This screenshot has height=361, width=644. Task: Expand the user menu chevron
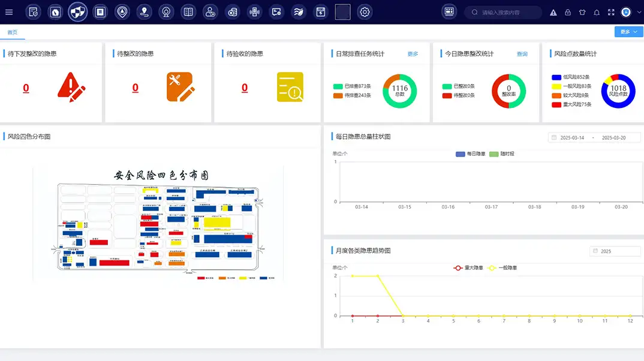coord(639,13)
